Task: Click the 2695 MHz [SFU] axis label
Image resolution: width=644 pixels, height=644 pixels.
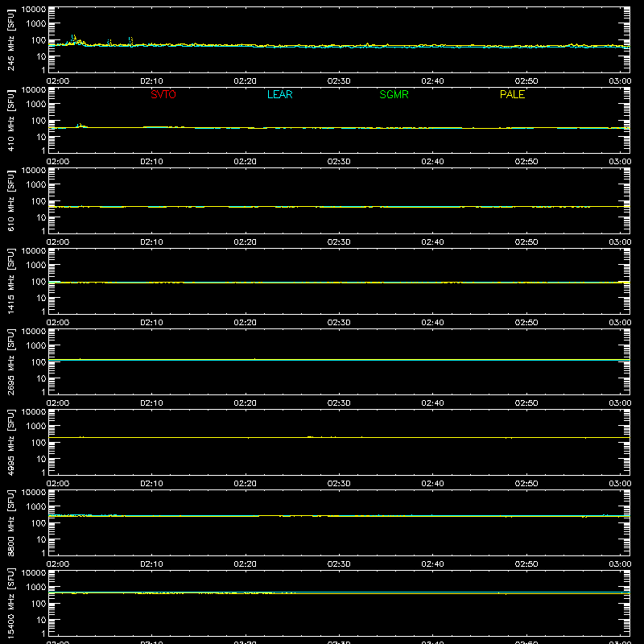Action: click(x=10, y=361)
